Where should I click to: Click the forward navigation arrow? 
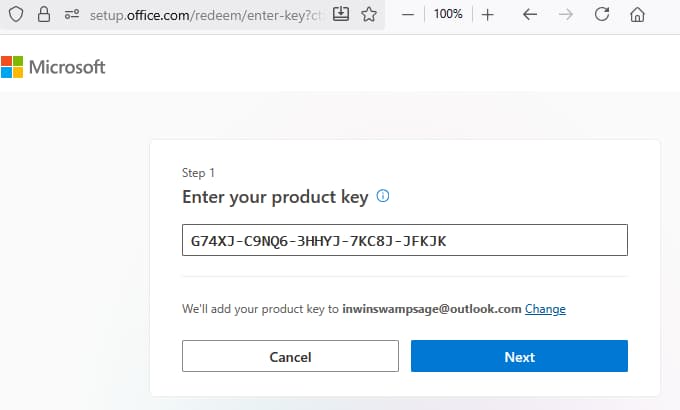[x=566, y=15]
